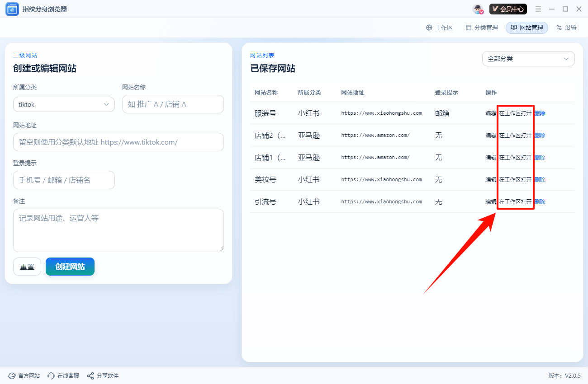Edit the 服装号 website row
The width and height of the screenshot is (588, 384).
(491, 113)
